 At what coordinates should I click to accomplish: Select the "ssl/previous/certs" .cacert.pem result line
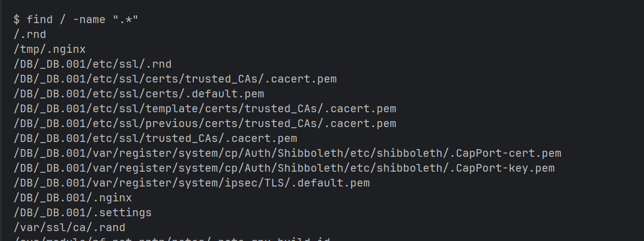[x=205, y=124]
